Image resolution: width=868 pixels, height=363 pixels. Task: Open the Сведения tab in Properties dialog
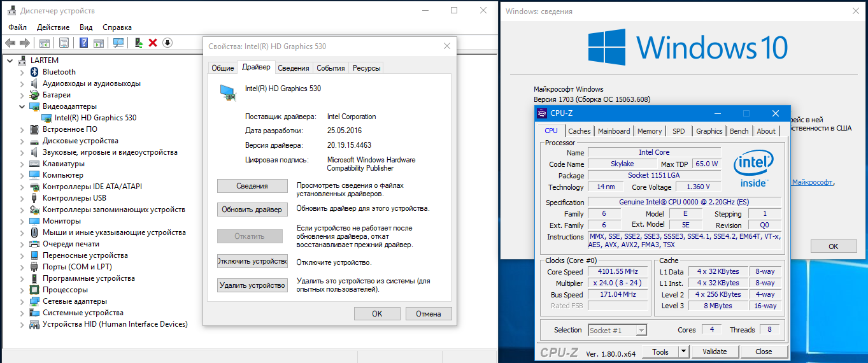click(294, 68)
